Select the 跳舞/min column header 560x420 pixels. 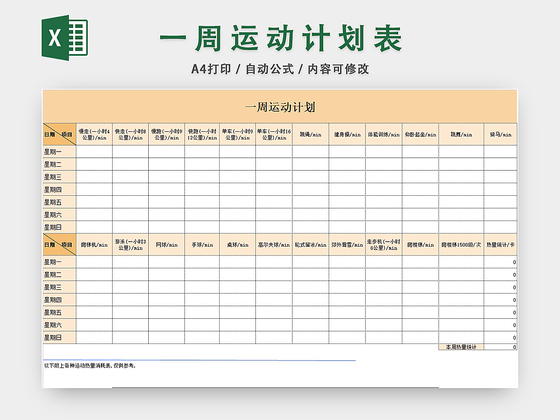tap(461, 135)
